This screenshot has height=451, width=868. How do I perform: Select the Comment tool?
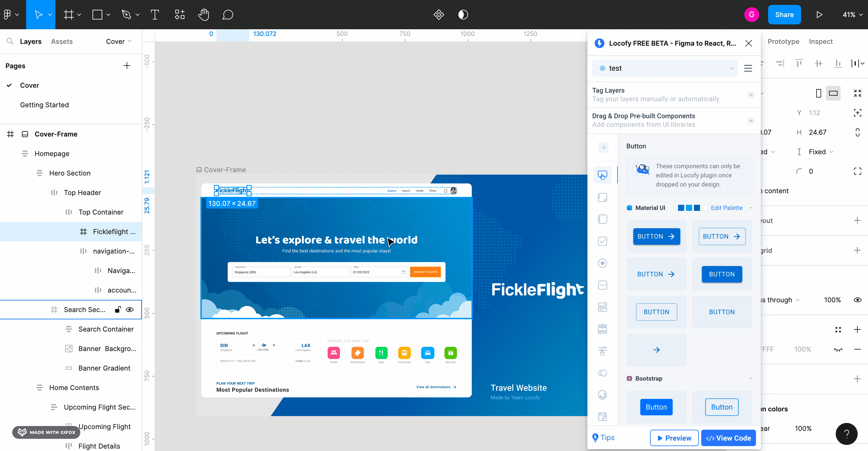228,15
